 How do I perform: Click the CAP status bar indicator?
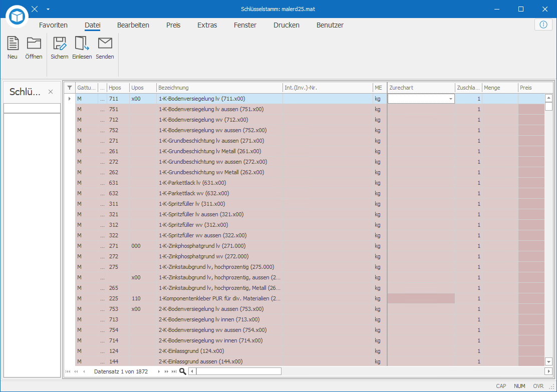coord(501,386)
